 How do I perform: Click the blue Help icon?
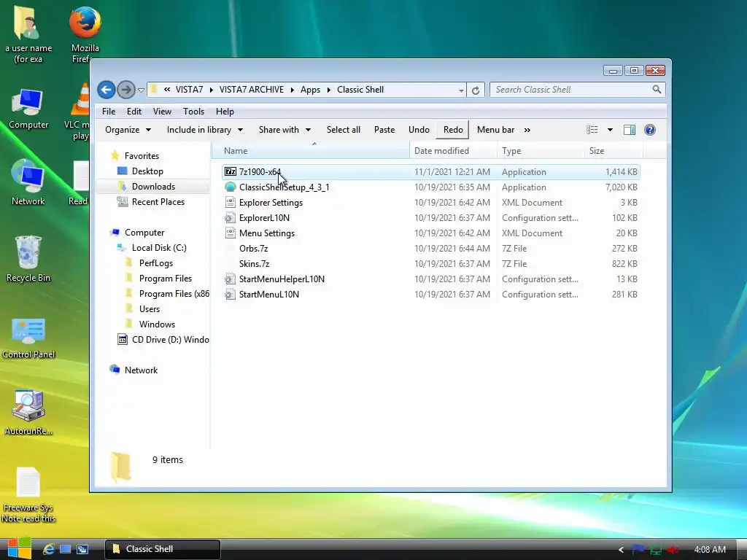click(x=650, y=130)
